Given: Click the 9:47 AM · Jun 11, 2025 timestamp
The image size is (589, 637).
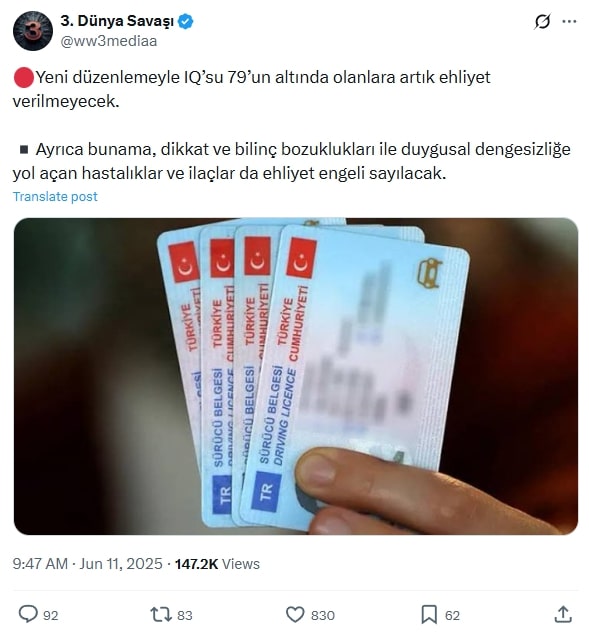Looking at the screenshot, I should pos(87,564).
